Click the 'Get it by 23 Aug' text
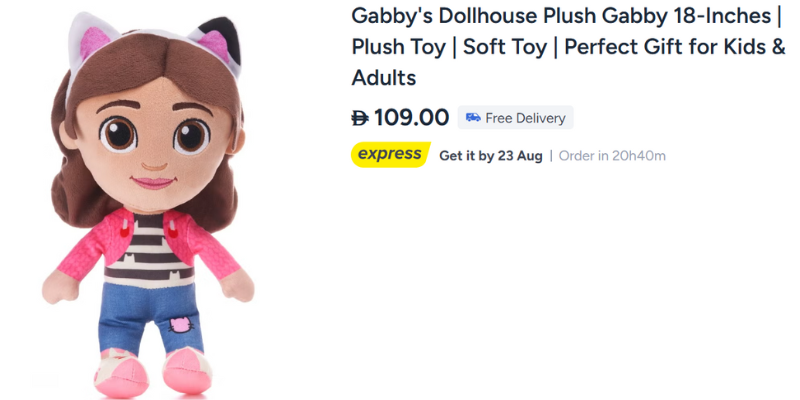The image size is (800, 400). (490, 155)
